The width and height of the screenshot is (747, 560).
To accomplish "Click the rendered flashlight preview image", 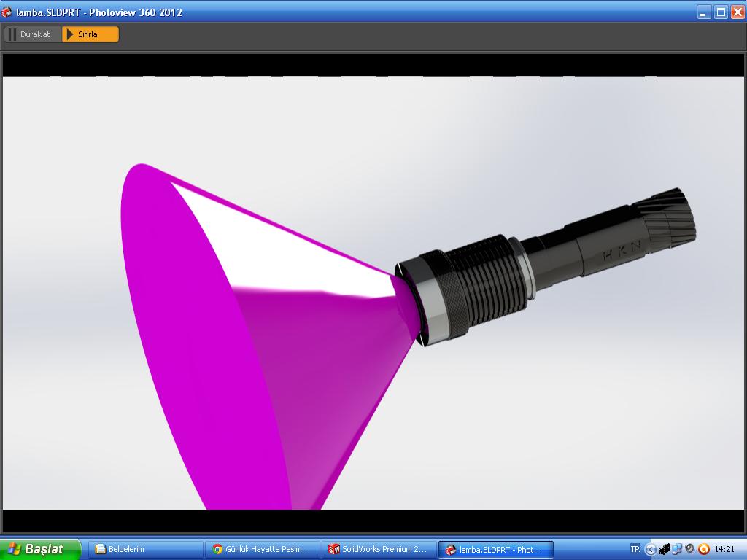I will [x=373, y=293].
